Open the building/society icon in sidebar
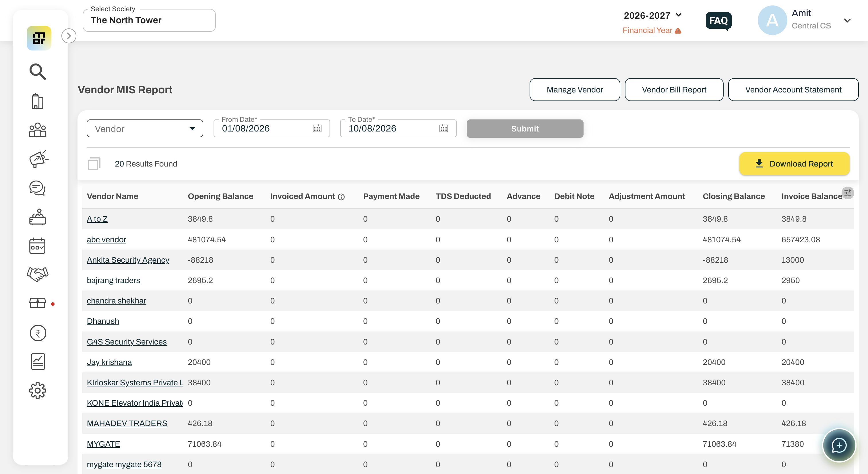Viewport: 868px width, 474px height. point(38,101)
